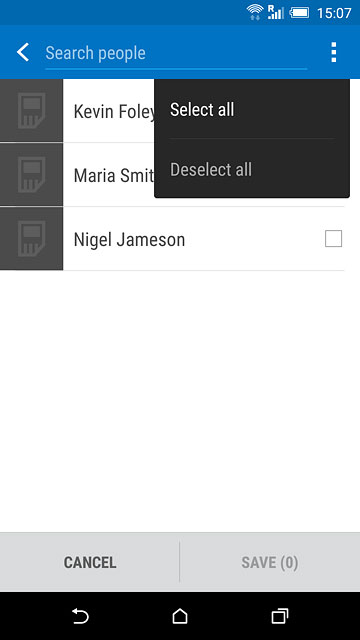This screenshot has width=360, height=640.
Task: Focus the Search people field
Action: coord(176,53)
